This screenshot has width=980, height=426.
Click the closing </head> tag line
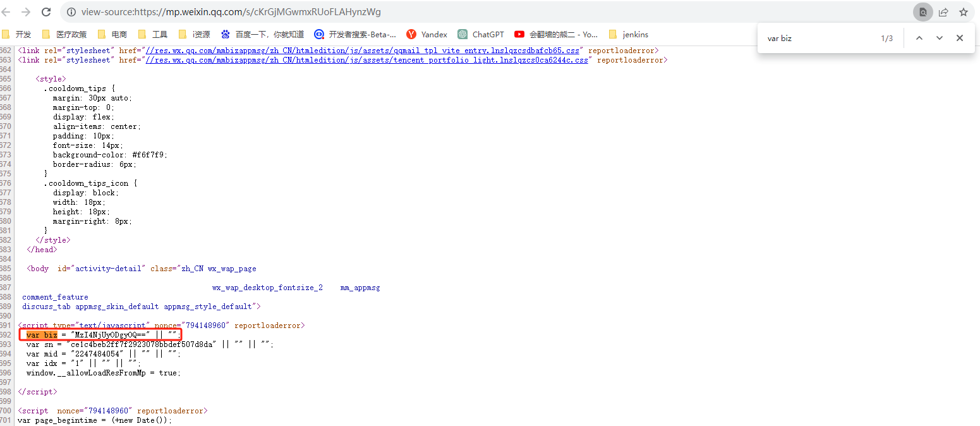42,250
